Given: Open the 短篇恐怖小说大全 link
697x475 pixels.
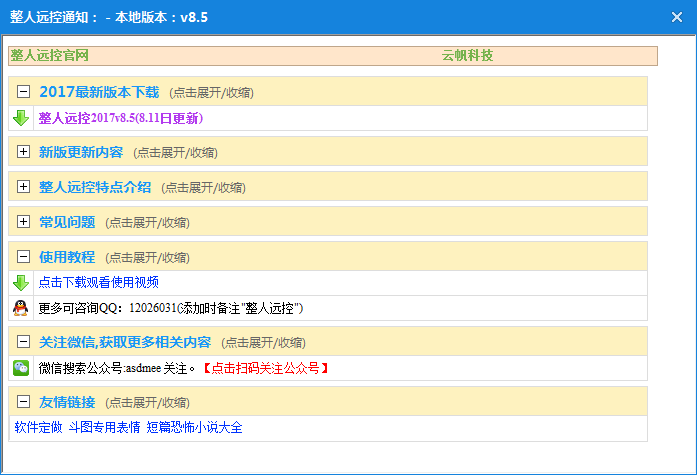Looking at the screenshot, I should (194, 428).
